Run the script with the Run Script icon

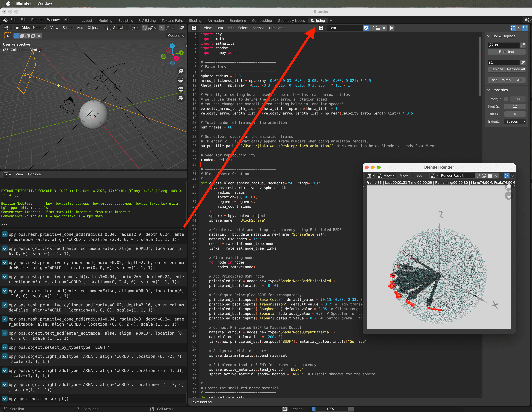(x=391, y=28)
